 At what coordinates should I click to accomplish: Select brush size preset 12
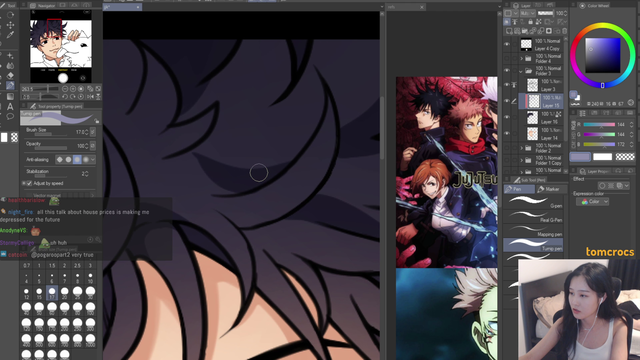pos(27,293)
